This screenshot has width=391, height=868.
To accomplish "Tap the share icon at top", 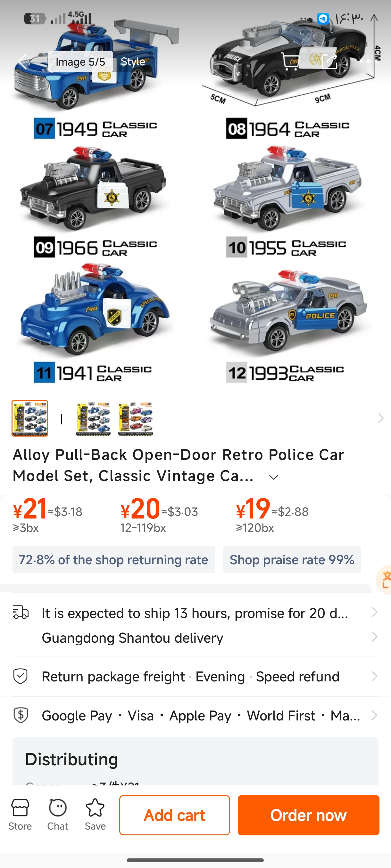I will click(329, 61).
